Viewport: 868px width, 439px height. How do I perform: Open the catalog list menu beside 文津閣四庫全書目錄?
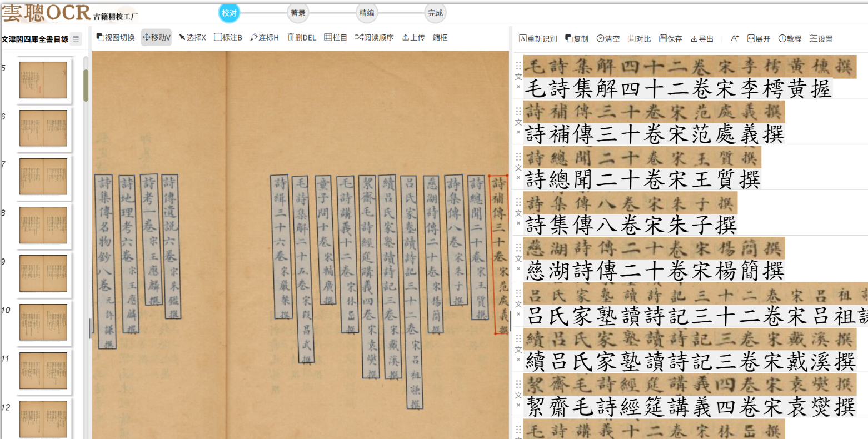point(76,38)
